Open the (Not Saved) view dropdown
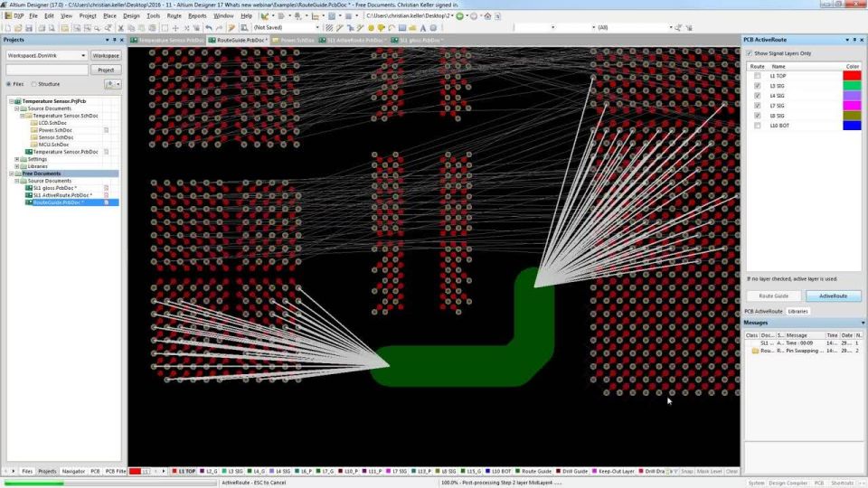The width and height of the screenshot is (868, 488). (317, 28)
